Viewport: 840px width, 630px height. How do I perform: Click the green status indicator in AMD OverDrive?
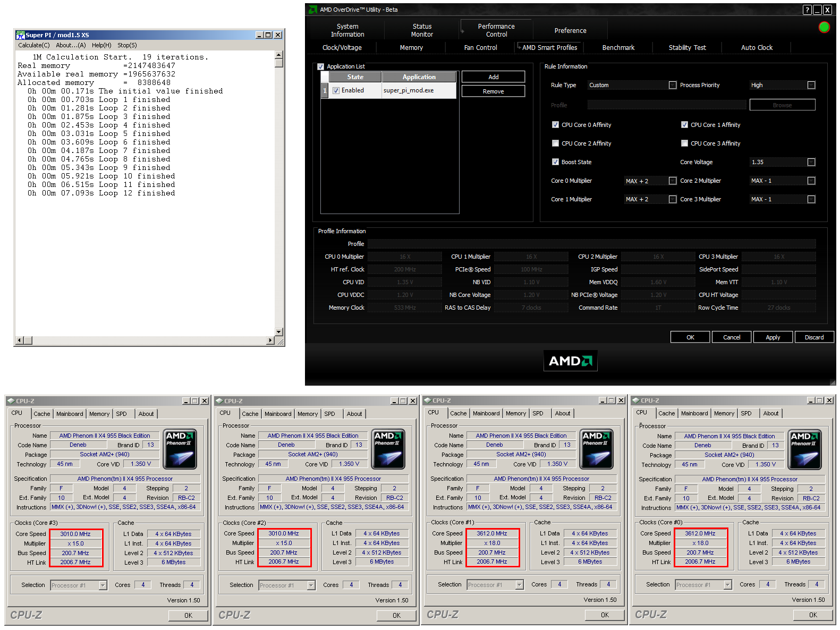tap(824, 27)
